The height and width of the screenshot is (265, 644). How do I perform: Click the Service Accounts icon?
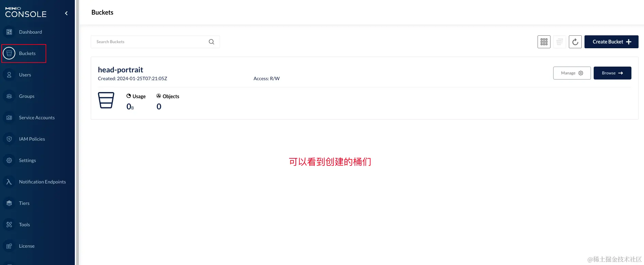[9, 118]
